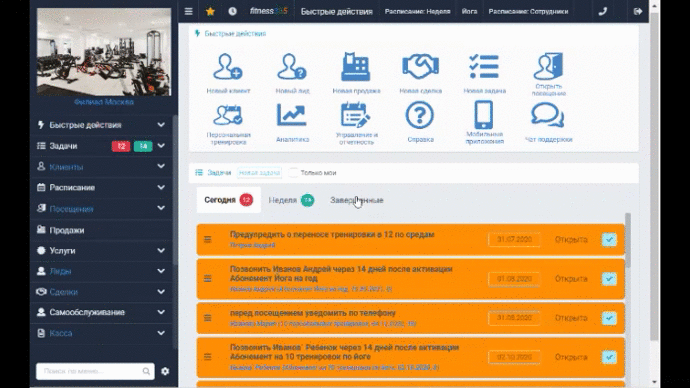This screenshot has width=690, height=388.
Task: Open client link Петров Андрей
Action: (x=252, y=245)
